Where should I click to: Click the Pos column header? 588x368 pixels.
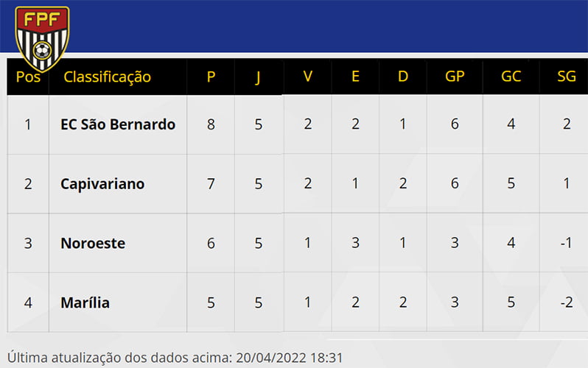point(28,77)
